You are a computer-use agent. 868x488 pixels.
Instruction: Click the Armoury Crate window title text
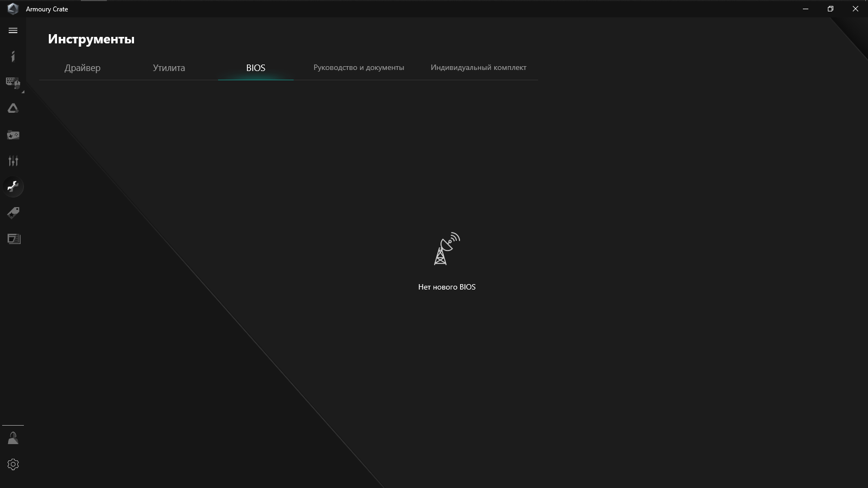47,9
